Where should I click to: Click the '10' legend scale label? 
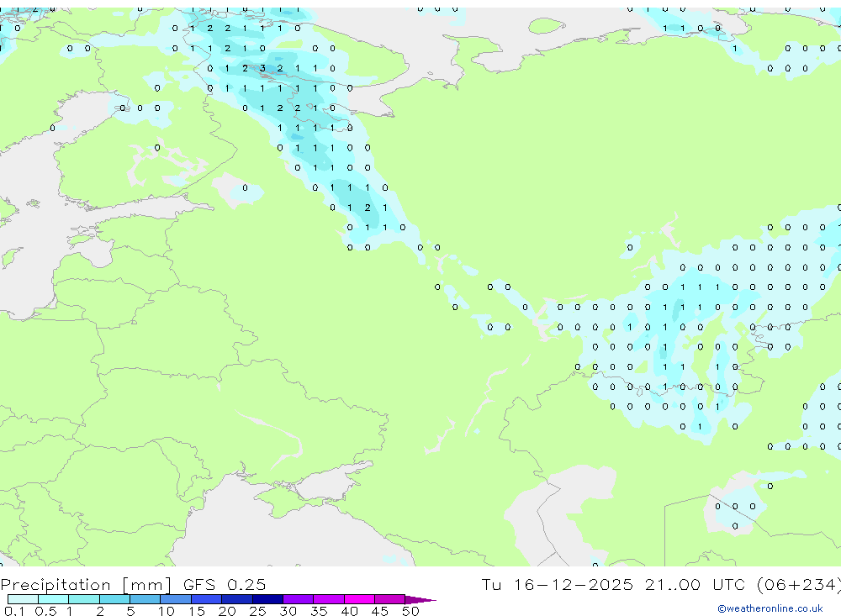pos(167,611)
